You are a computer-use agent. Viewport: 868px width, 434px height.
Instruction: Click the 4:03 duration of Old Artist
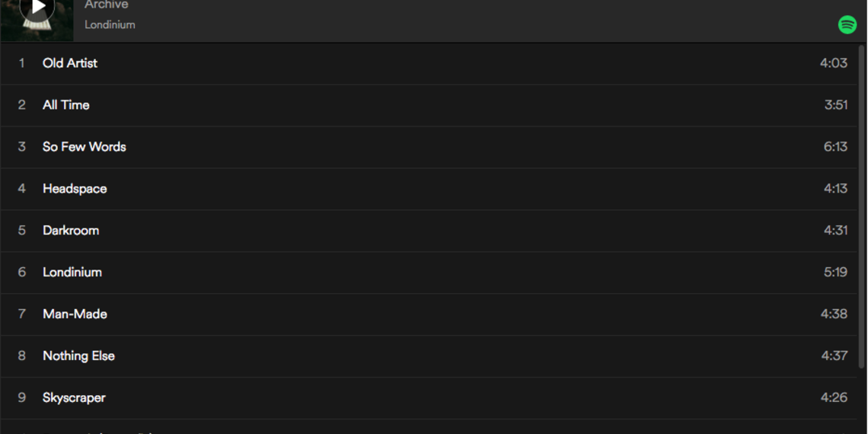click(833, 63)
